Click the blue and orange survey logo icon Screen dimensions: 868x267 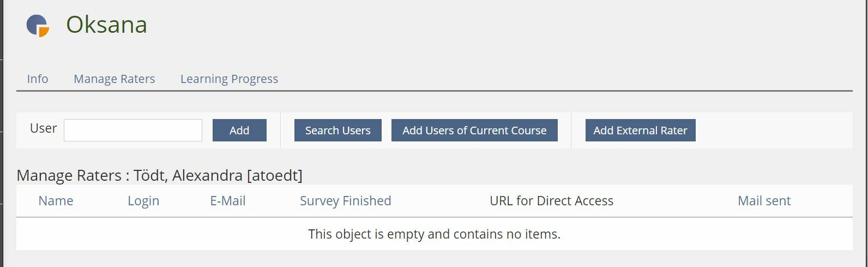(x=38, y=25)
